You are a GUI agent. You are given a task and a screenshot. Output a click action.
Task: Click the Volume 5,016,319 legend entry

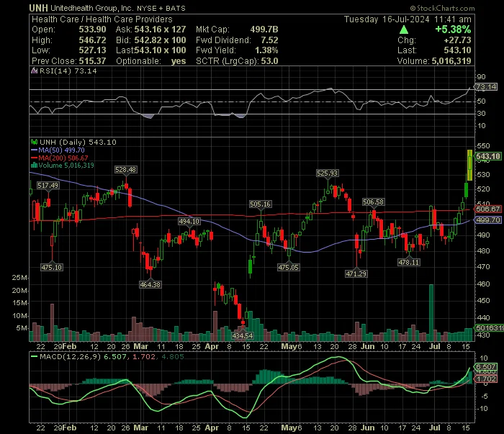(x=66, y=166)
